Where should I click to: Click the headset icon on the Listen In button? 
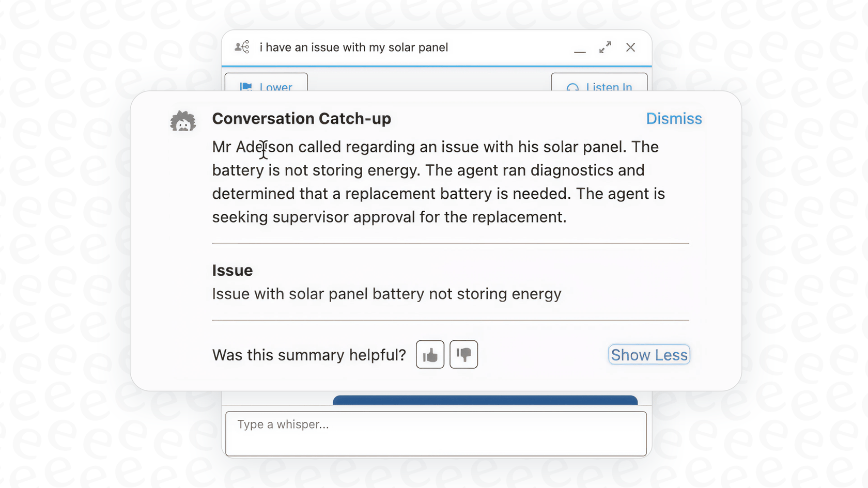572,88
